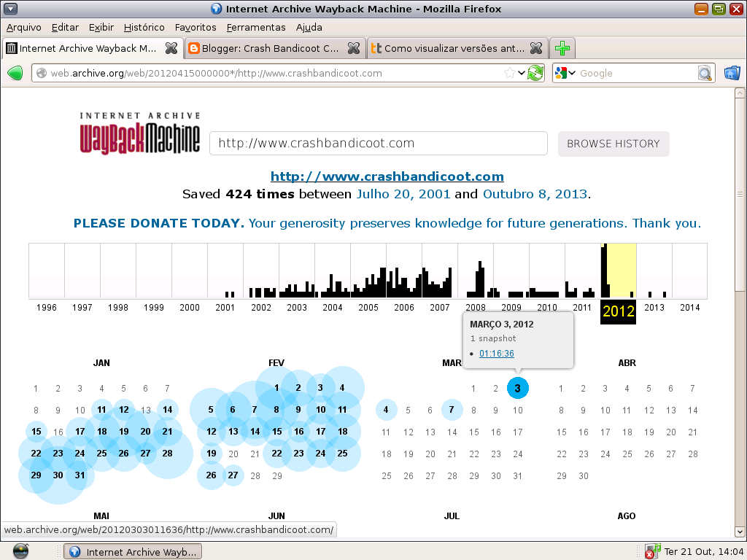The height and width of the screenshot is (560, 747).
Task: Click taskbar Internet Archive Wayback window button
Action: pyautogui.click(x=133, y=552)
